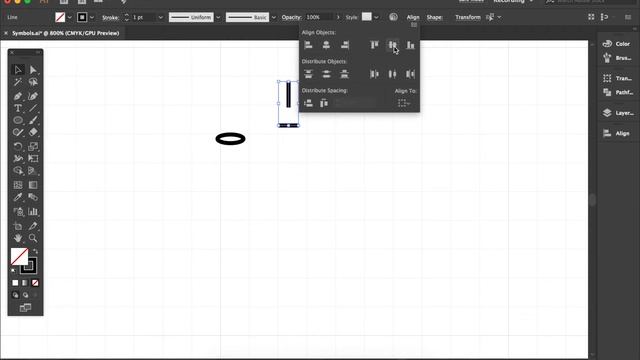640x360 pixels.
Task: Click Horizontal Distribute Space icon
Action: point(324,103)
